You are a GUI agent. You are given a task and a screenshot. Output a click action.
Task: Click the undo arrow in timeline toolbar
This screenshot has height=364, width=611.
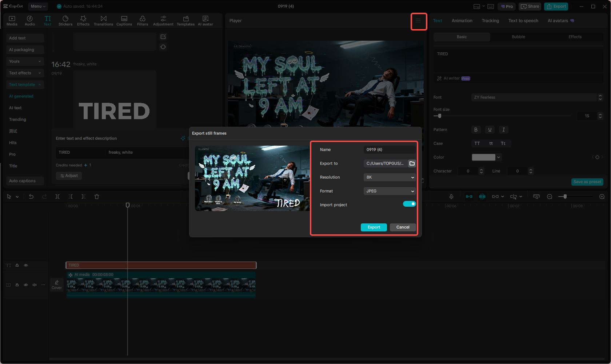click(31, 197)
